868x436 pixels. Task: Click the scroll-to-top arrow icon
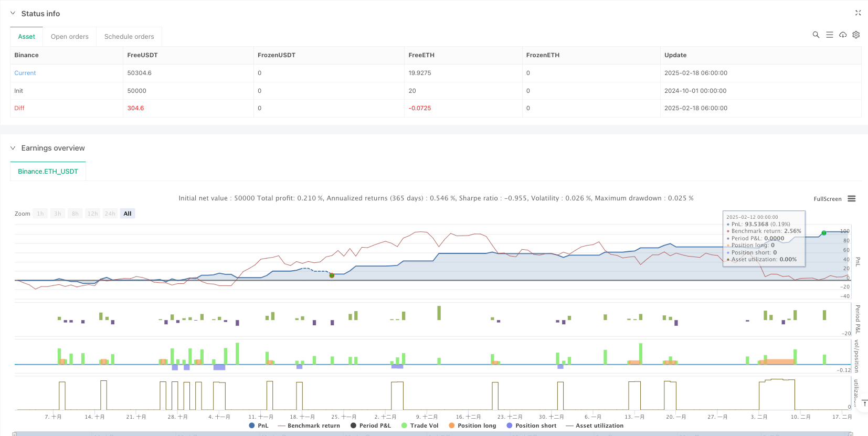point(864,403)
